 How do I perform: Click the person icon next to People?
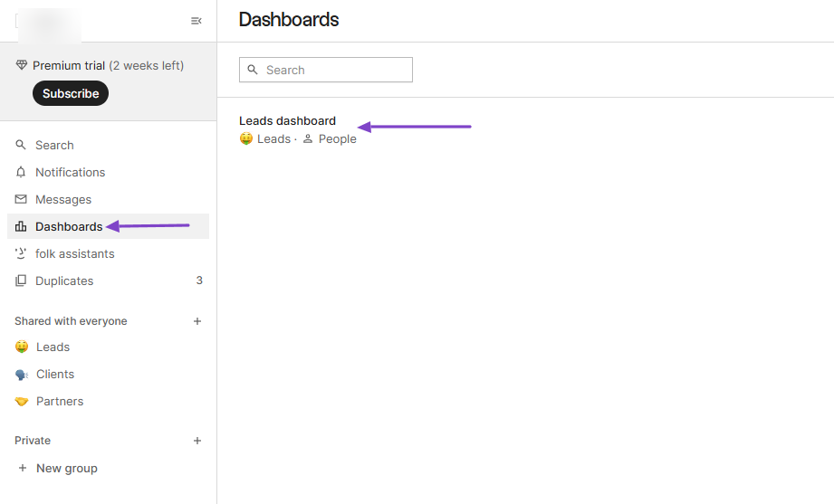click(x=308, y=138)
